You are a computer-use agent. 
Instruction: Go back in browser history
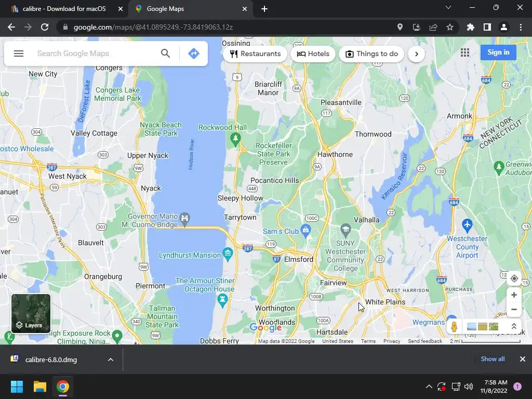[x=11, y=27]
